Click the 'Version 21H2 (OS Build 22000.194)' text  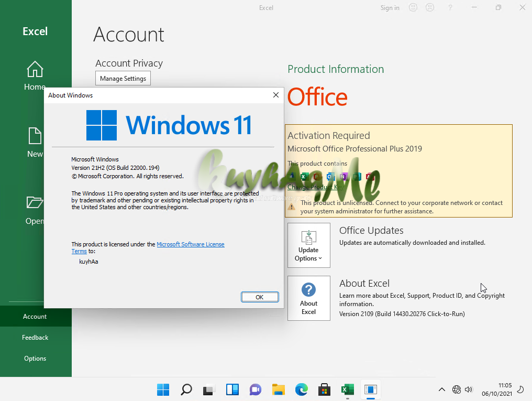(115, 168)
